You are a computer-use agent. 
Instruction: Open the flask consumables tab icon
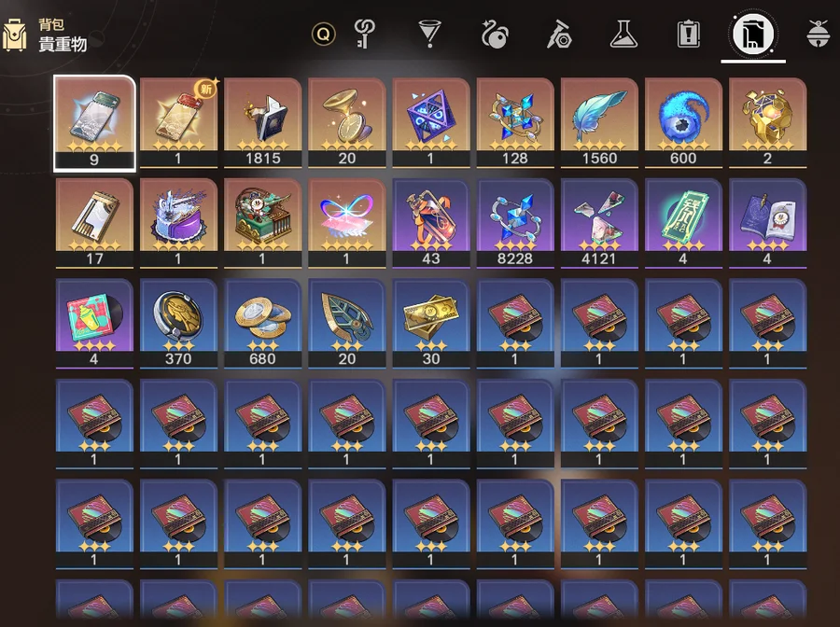[x=623, y=34]
